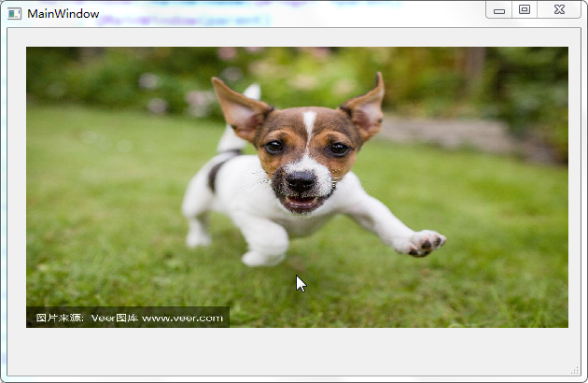Click the window's bottom-right size grip
Screen dimensions: 588x383
point(575,371)
